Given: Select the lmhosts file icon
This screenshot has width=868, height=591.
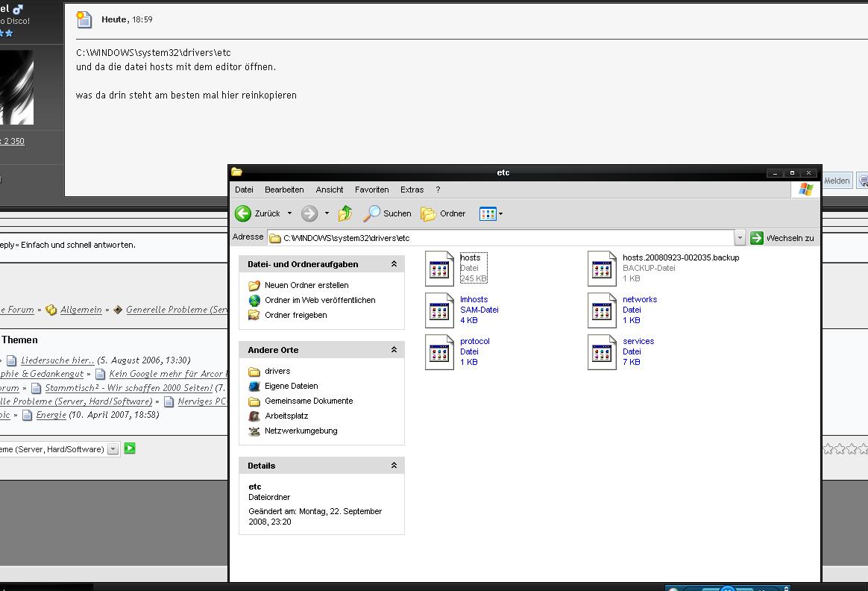Looking at the screenshot, I should pyautogui.click(x=440, y=310).
